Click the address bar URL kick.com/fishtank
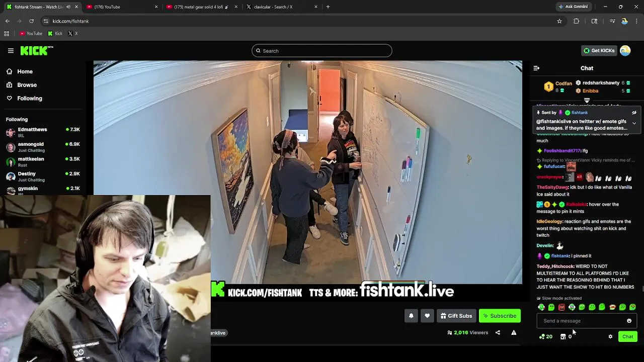This screenshot has height=362, width=644. pos(70,21)
